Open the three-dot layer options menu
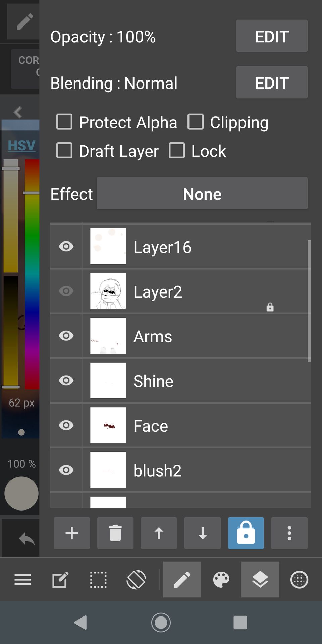Viewport: 322px width, 644px height. click(289, 533)
